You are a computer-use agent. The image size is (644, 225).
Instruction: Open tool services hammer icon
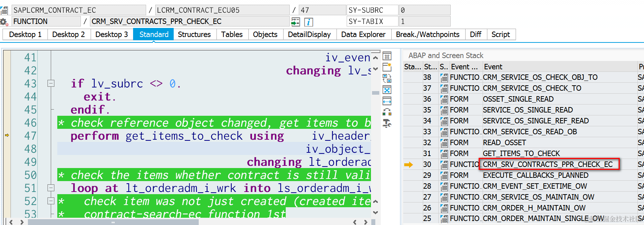click(387, 123)
